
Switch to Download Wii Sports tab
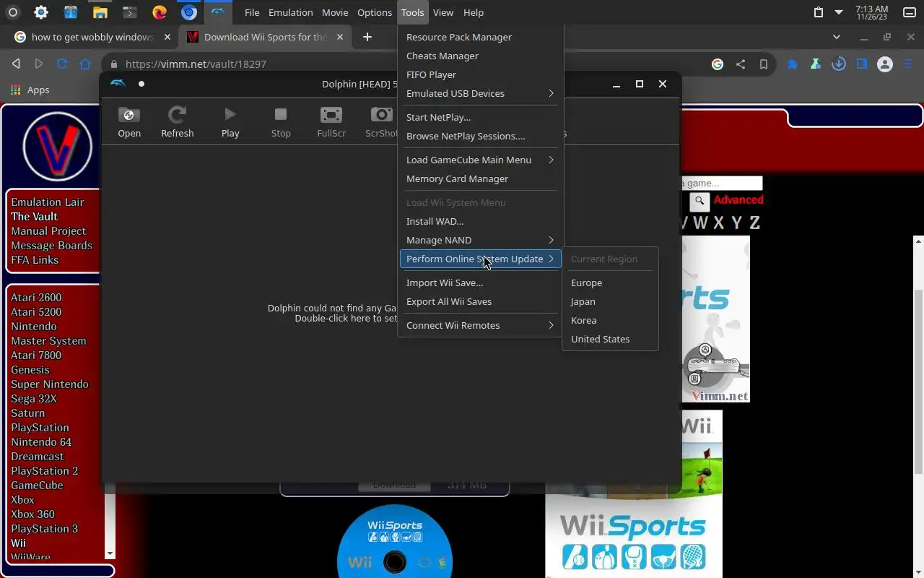[264, 37]
